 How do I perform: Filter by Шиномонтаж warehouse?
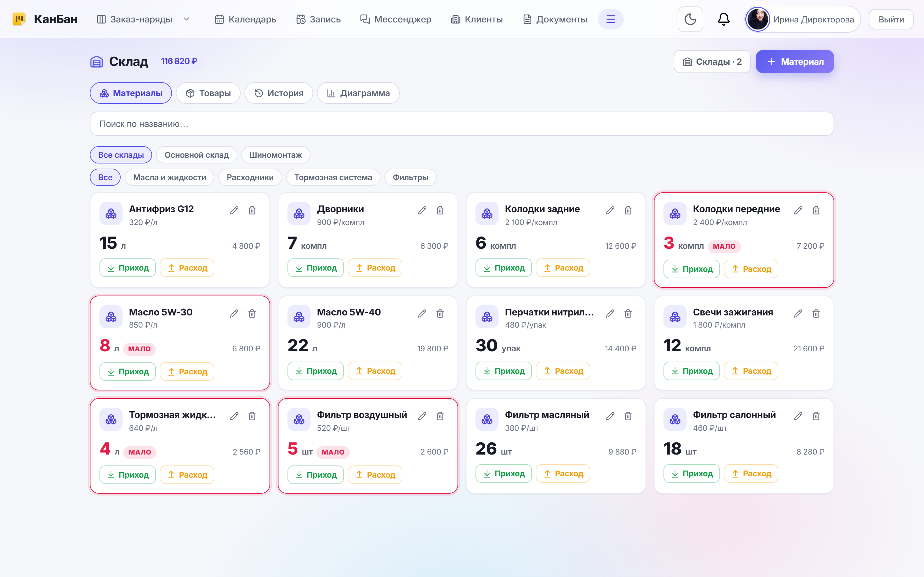point(276,155)
